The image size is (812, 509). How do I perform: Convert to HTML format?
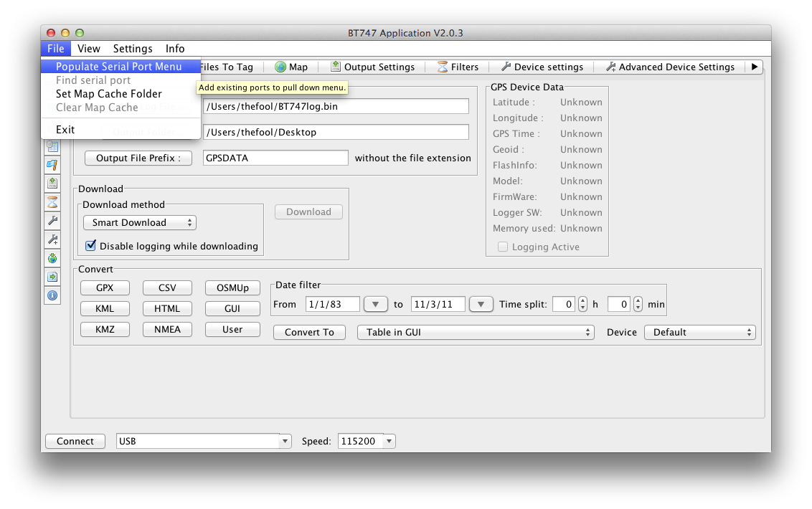167,308
